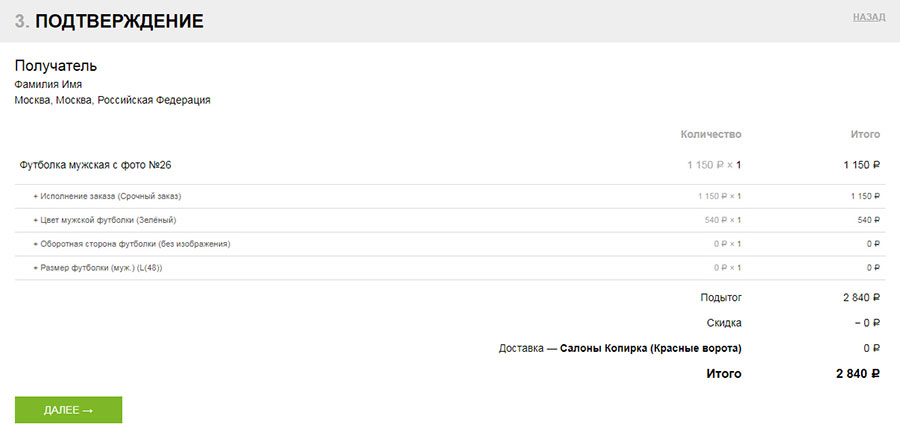Viewport: 900px width, 430px height.
Task: Click the bold grand total 2 840 ₽
Action: [x=857, y=374]
